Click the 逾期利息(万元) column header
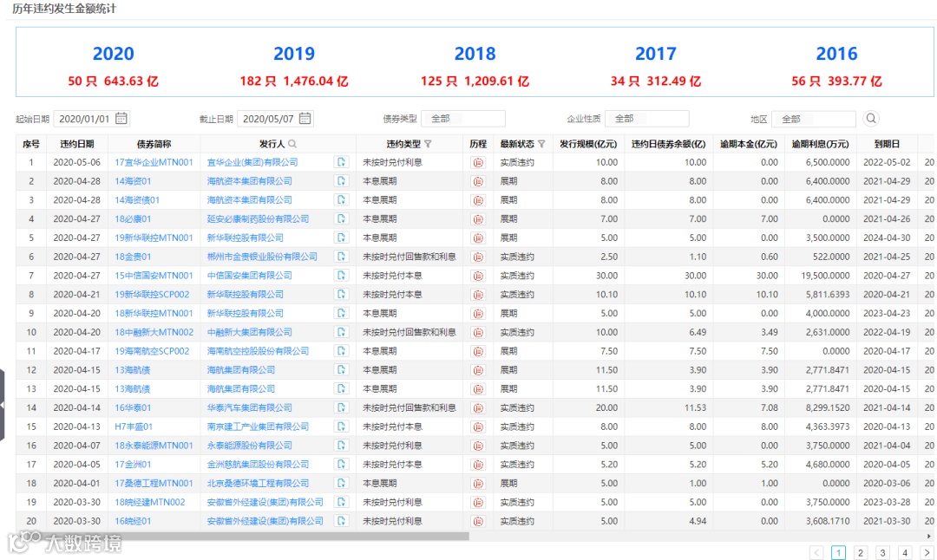Screen dimensions: 937x560 click(820, 144)
